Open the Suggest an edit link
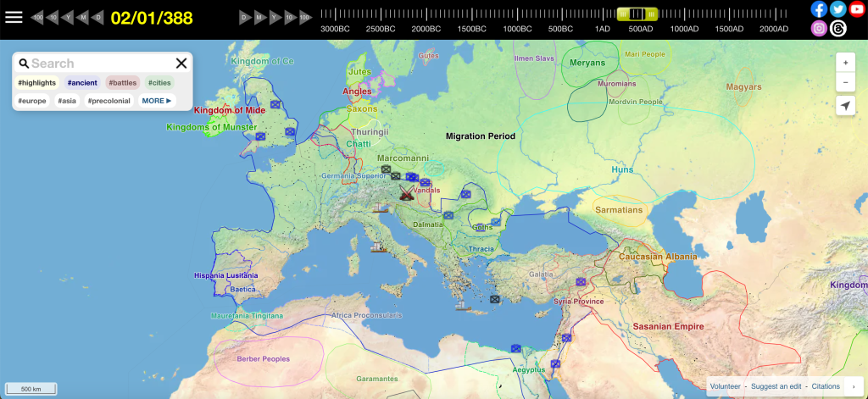 tap(777, 386)
